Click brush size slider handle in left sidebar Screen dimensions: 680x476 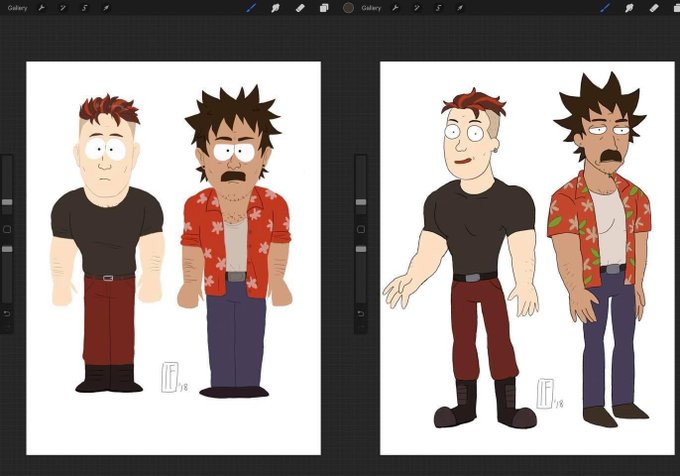(x=7, y=202)
